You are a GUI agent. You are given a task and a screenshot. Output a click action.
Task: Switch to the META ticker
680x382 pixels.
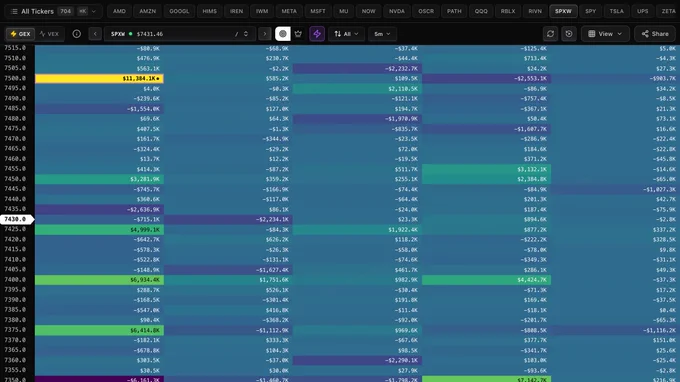(x=289, y=11)
